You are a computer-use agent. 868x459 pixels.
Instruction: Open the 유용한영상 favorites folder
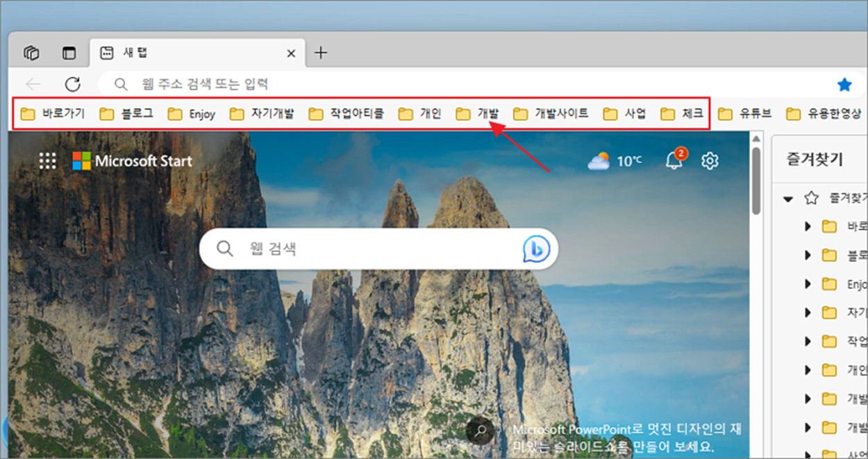coord(824,114)
